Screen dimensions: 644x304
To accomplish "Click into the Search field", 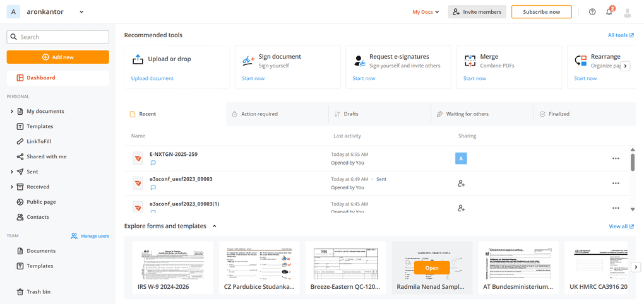I will (x=58, y=37).
